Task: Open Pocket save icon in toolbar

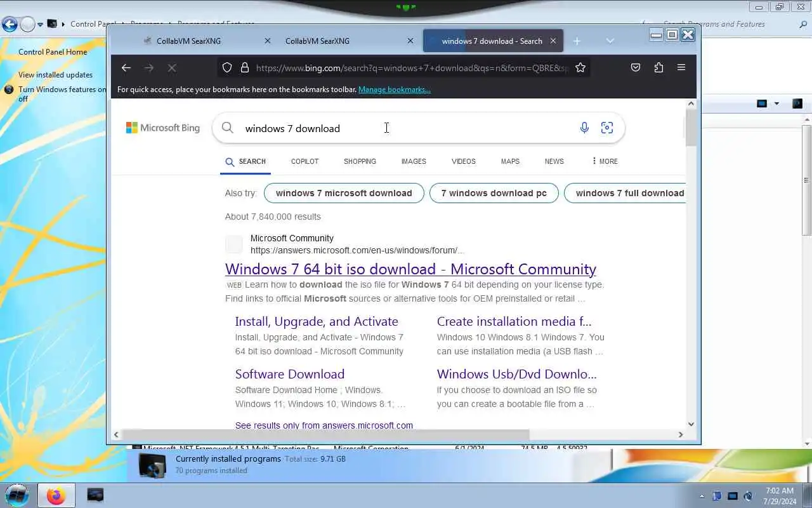Action: pos(636,68)
